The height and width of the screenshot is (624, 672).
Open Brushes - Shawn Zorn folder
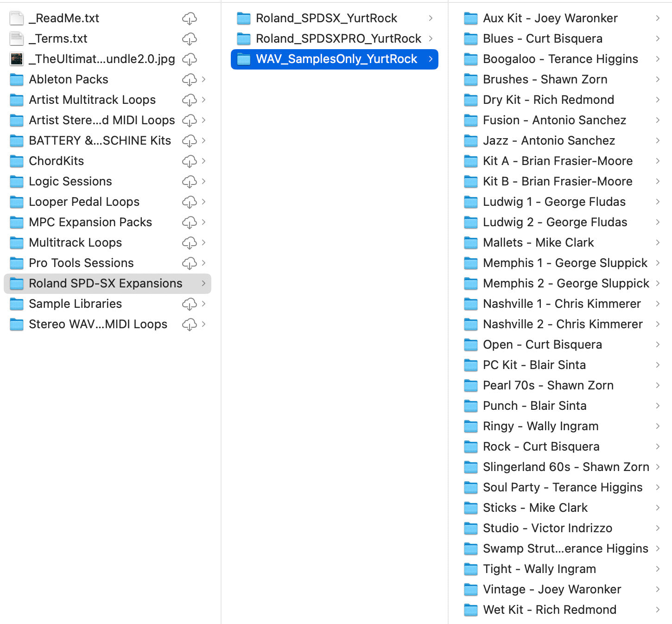point(562,79)
